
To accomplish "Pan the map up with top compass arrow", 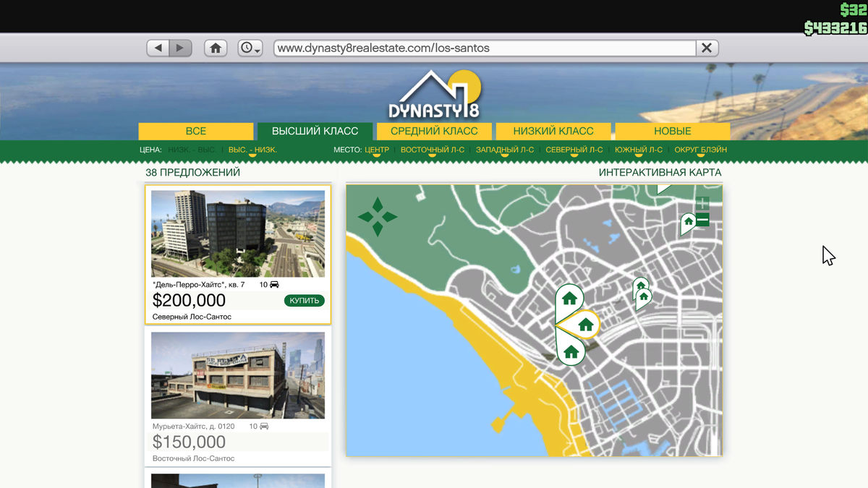I will pos(378,204).
